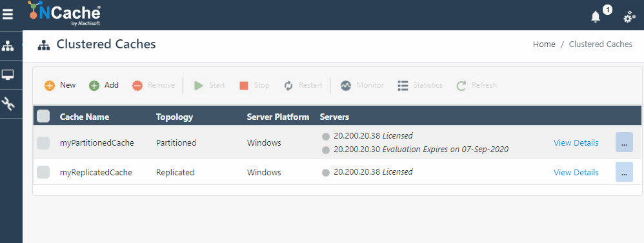Sort by the Cache Name column header

pyautogui.click(x=85, y=117)
